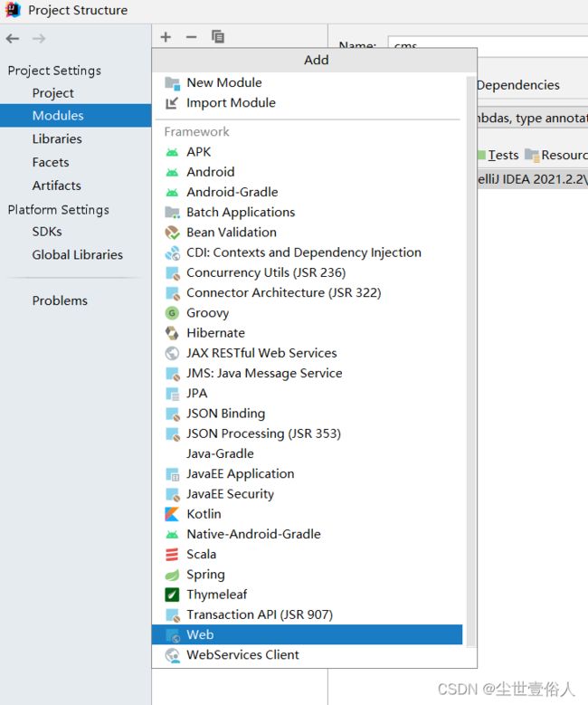The width and height of the screenshot is (588, 705).
Task: Click the APK android icon
Action: pyautogui.click(x=172, y=152)
